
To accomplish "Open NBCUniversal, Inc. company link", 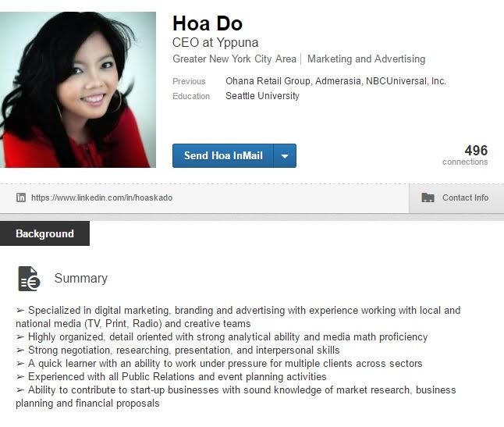I will tap(406, 81).
